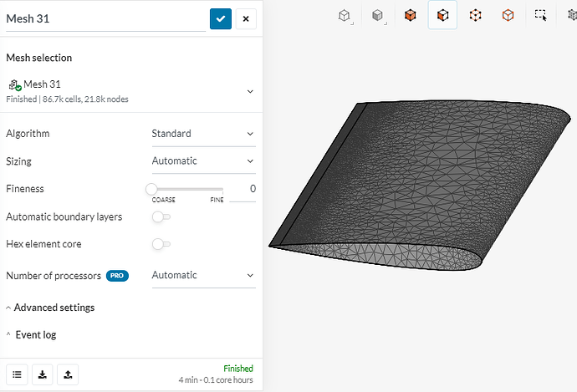Click the upload mesh icon
Viewport: 577px width, 392px height.
click(68, 374)
